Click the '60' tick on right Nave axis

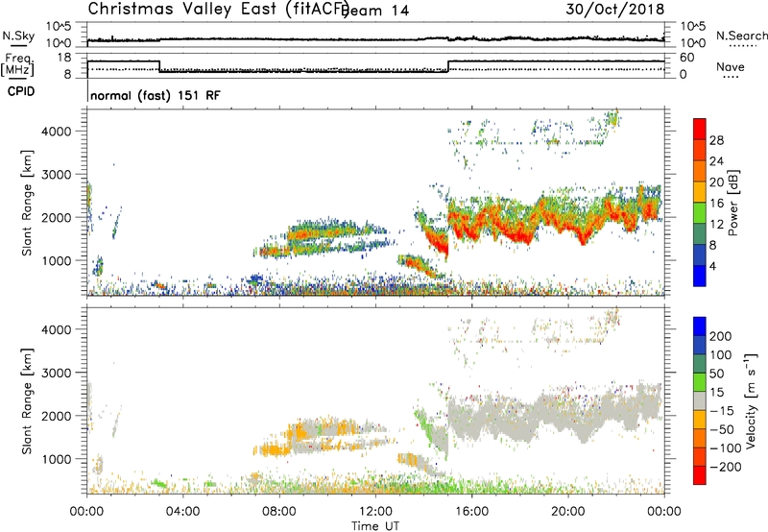(687, 58)
